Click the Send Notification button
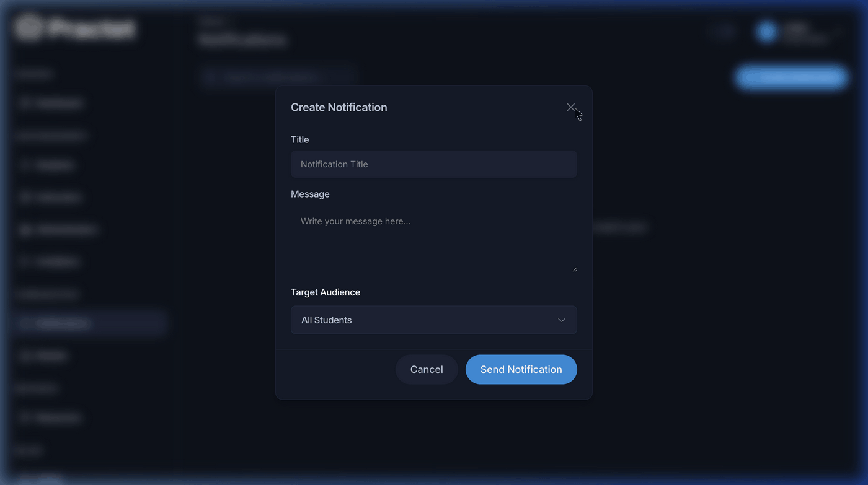The height and width of the screenshot is (485, 868). pyautogui.click(x=521, y=369)
